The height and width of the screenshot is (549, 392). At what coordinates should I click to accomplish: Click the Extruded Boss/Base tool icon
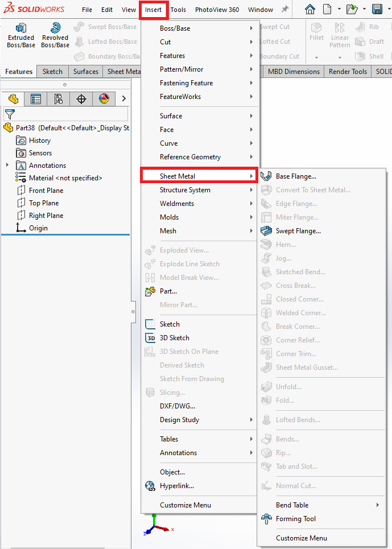pyautogui.click(x=21, y=28)
